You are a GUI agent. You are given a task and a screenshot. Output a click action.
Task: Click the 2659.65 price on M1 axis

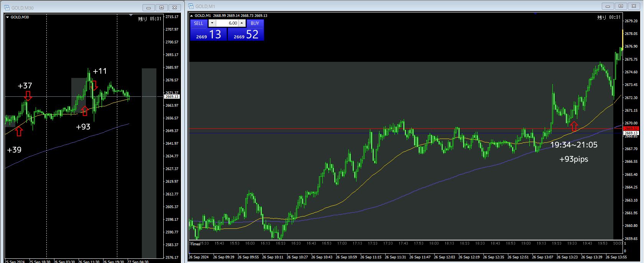click(x=631, y=238)
